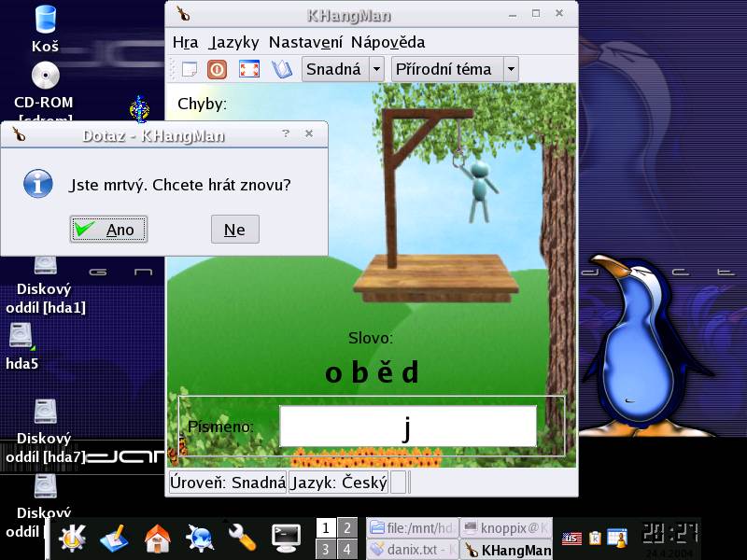Expand the Přírodní téma theme dropdown
The height and width of the screenshot is (560, 747).
pyautogui.click(x=455, y=69)
